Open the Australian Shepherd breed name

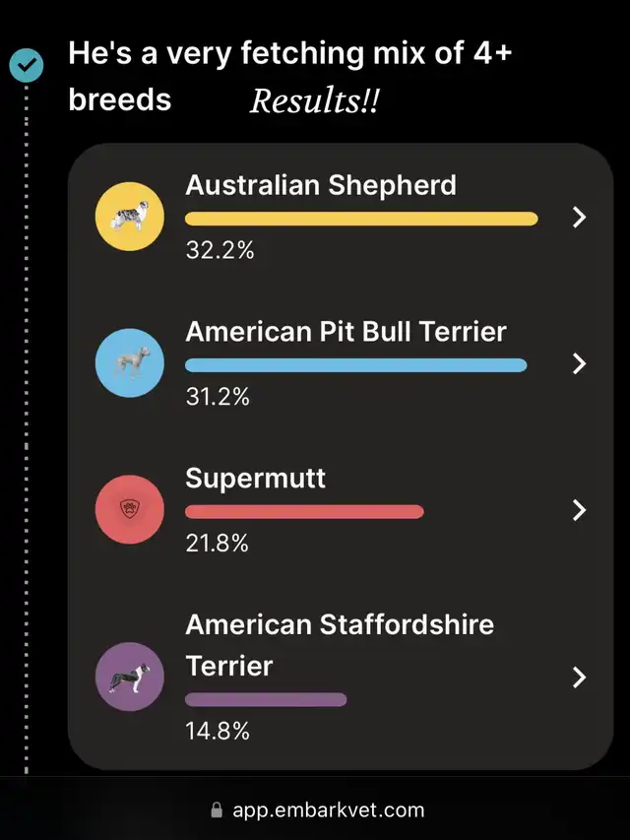pyautogui.click(x=321, y=185)
